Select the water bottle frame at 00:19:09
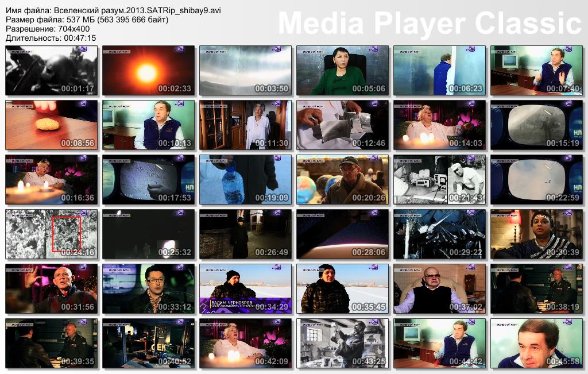 [x=245, y=179]
